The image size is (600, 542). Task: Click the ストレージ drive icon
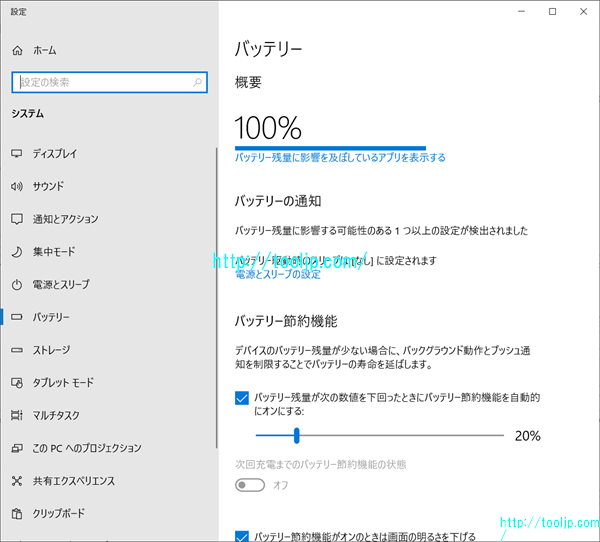17,350
